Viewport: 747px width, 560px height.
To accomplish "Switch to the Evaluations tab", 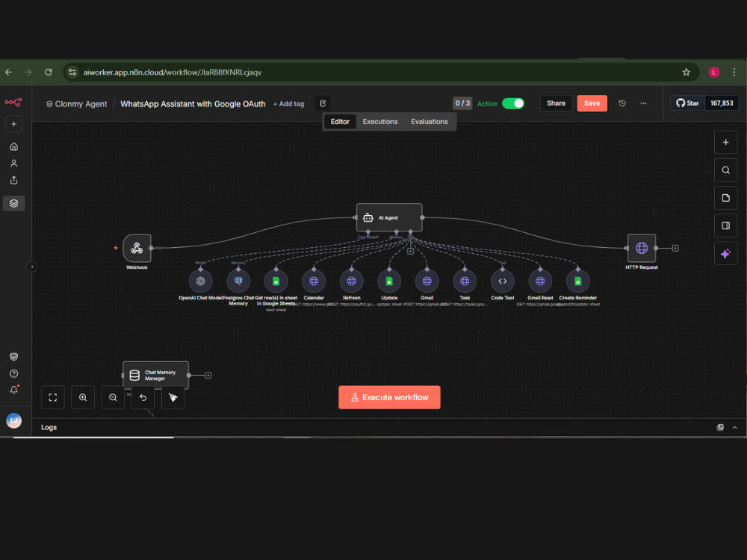I will 430,122.
